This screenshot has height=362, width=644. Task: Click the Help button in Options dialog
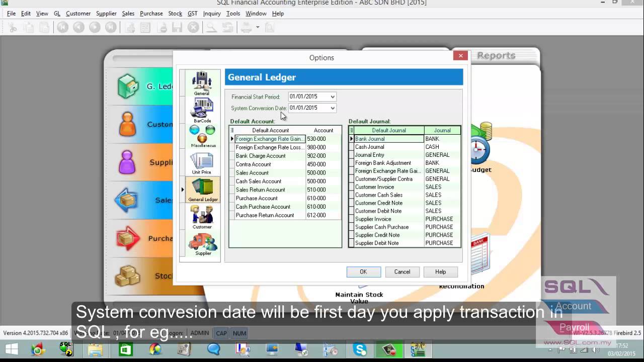coord(441,271)
